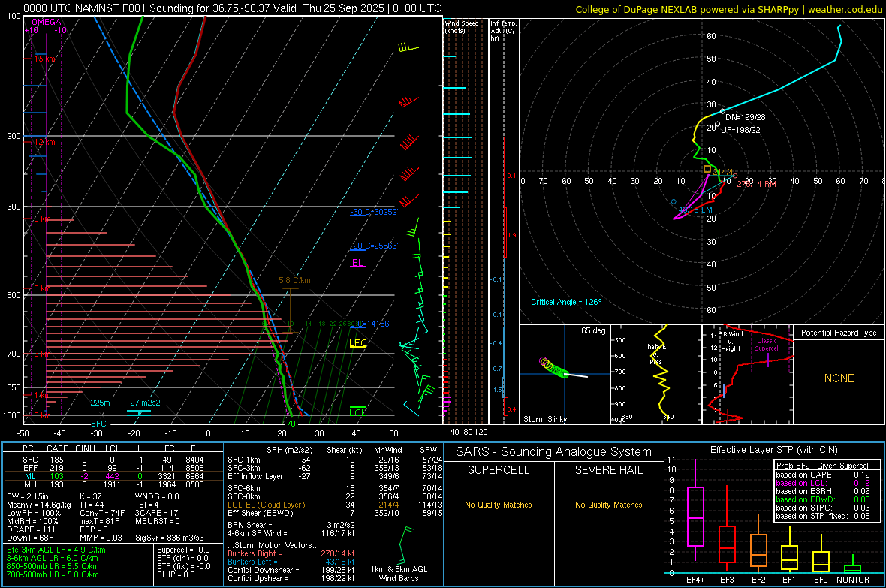Image resolution: width=886 pixels, height=588 pixels.
Task: Click the orange 'NONE' hazard type
Action: tap(839, 378)
